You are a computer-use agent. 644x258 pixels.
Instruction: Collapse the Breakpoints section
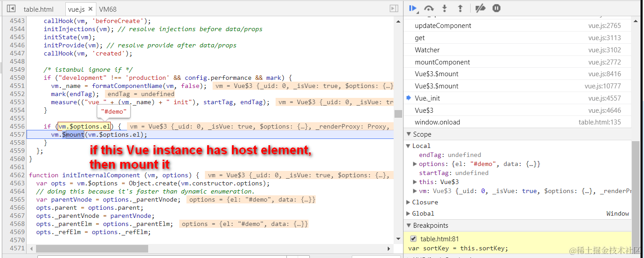pyautogui.click(x=408, y=225)
